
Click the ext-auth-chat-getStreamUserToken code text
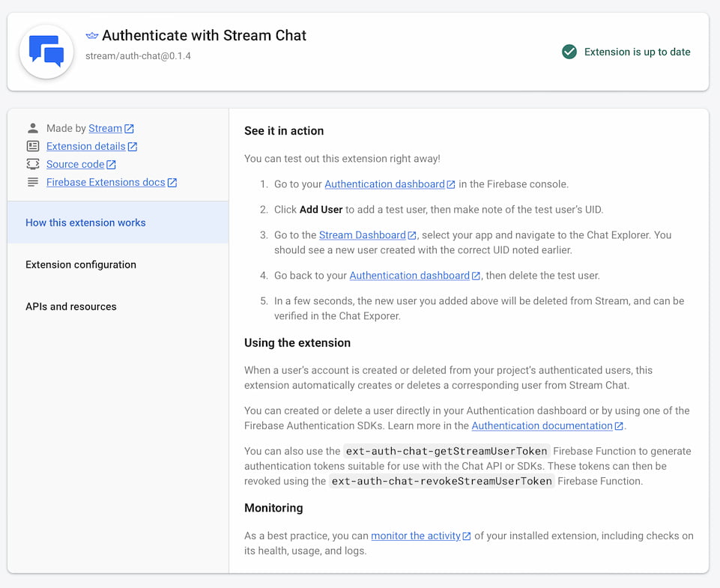click(x=447, y=451)
